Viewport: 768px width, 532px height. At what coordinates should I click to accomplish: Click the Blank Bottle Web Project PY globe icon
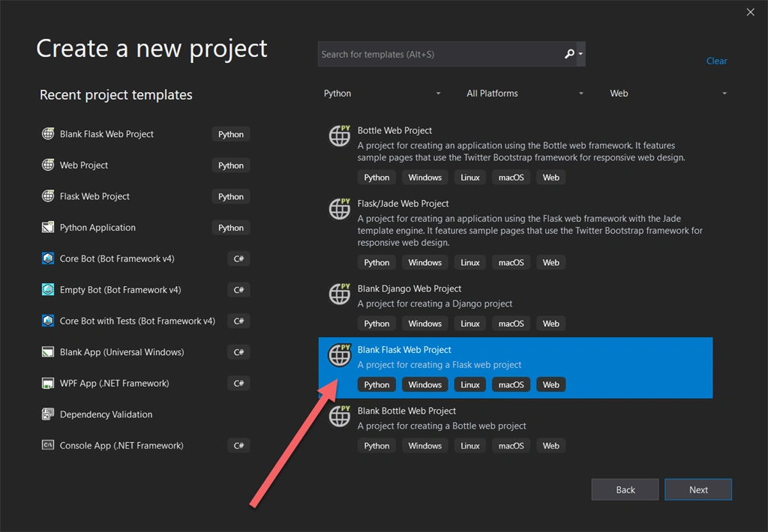pos(340,416)
